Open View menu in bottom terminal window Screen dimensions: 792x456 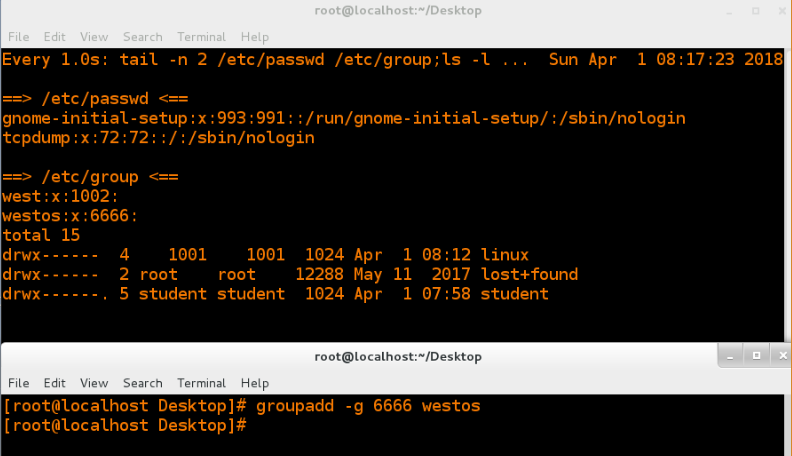pos(94,383)
